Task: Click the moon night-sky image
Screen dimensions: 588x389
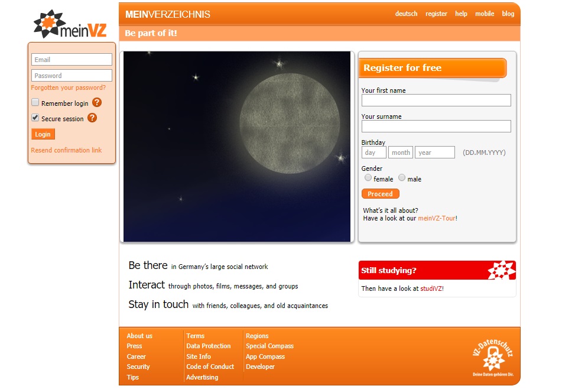Action: click(x=237, y=147)
